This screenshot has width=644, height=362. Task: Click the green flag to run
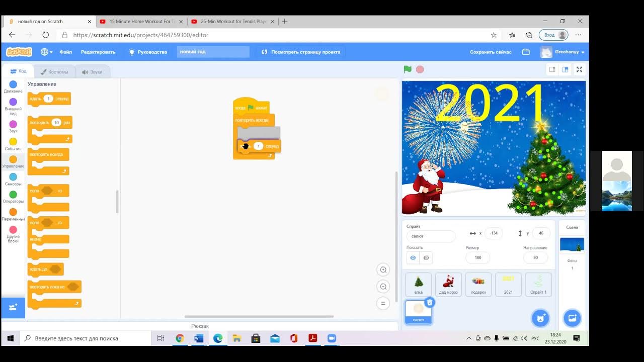tap(408, 69)
